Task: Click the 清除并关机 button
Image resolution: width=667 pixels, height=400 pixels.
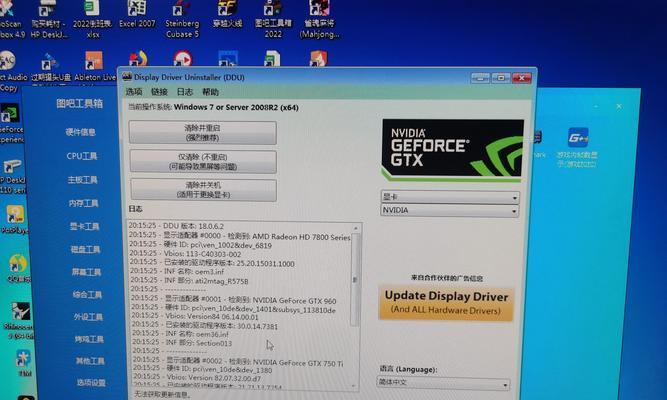Action: tap(203, 190)
